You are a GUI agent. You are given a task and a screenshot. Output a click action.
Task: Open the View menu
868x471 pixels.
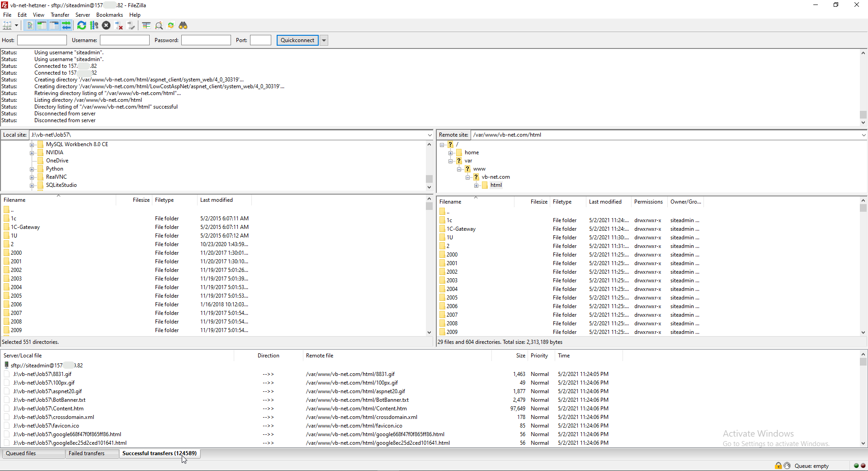pos(38,15)
